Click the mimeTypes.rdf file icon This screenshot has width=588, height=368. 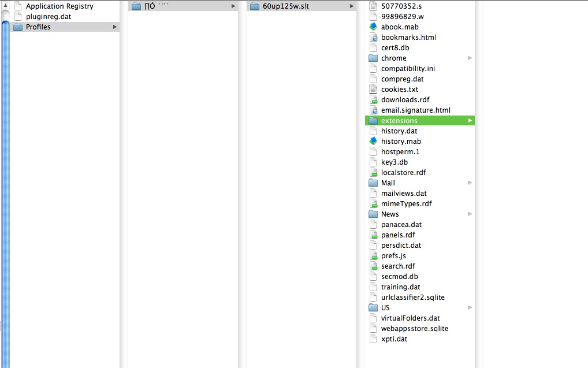coord(373,204)
